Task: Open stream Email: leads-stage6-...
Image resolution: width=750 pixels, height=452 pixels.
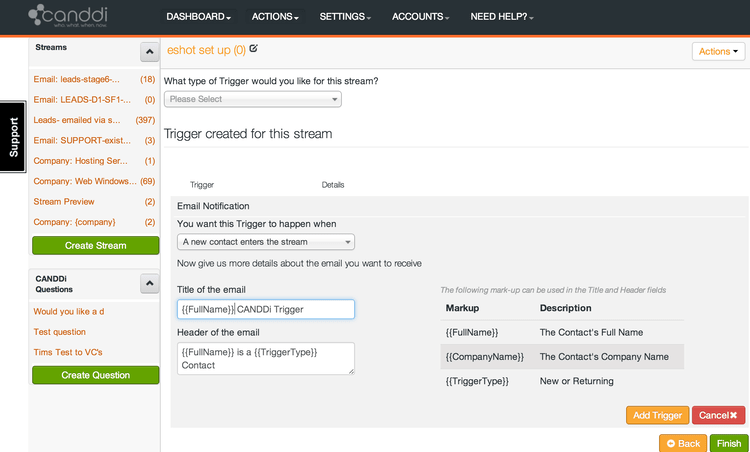Action: click(x=77, y=79)
